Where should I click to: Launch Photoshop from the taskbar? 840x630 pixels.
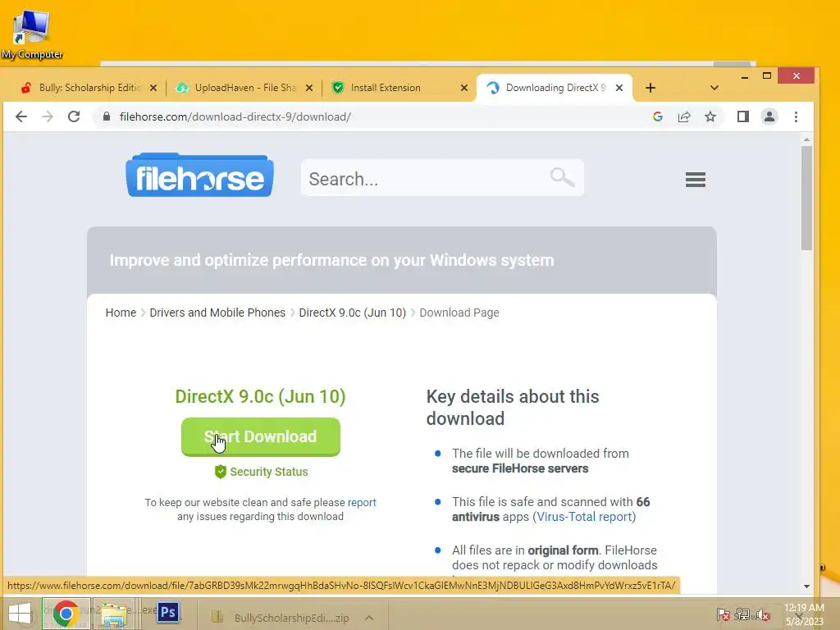click(x=168, y=612)
